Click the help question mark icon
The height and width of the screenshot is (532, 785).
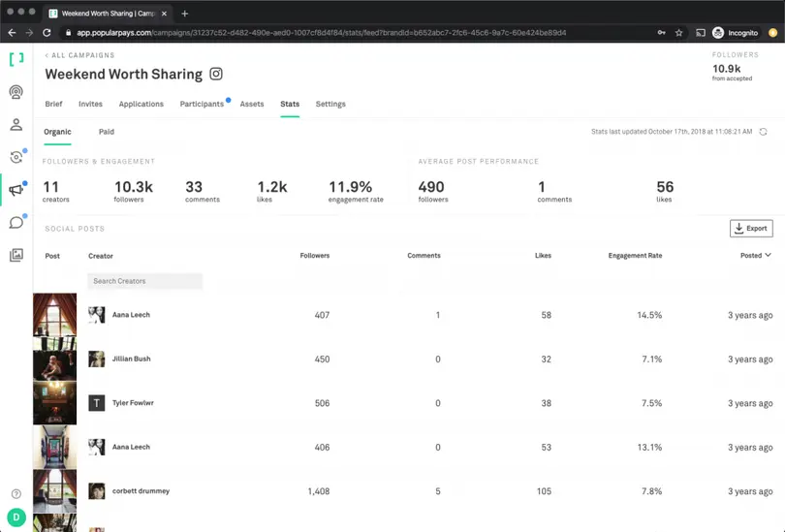click(16, 494)
